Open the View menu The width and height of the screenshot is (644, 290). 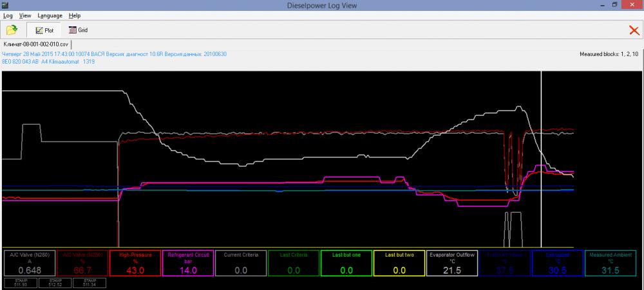pos(25,15)
